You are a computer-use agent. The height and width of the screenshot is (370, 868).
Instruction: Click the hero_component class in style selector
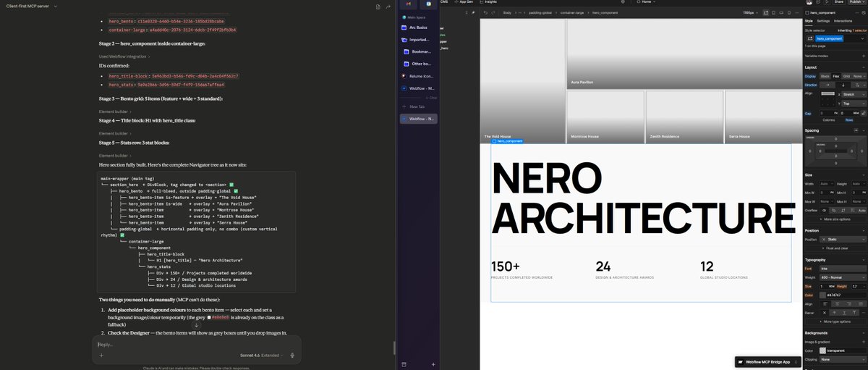[x=830, y=38]
